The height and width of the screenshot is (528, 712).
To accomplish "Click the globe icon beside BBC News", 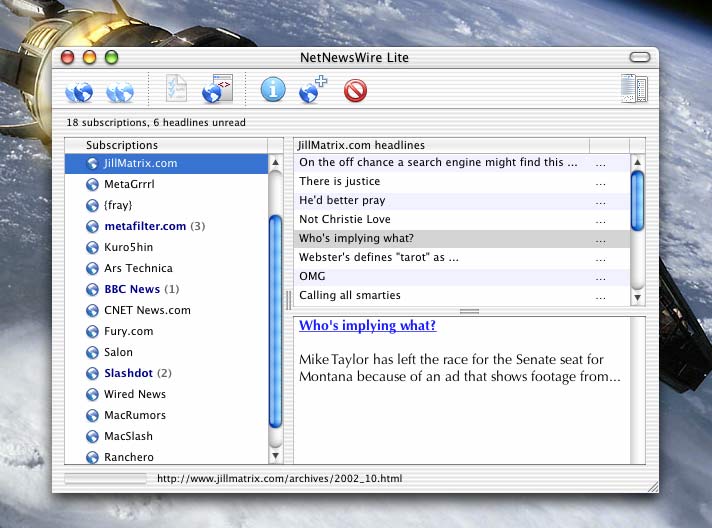I will 92,289.
